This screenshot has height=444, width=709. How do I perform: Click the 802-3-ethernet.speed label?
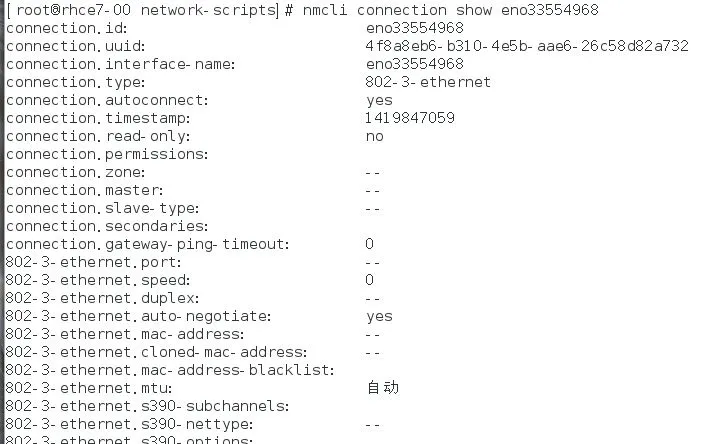(x=98, y=280)
